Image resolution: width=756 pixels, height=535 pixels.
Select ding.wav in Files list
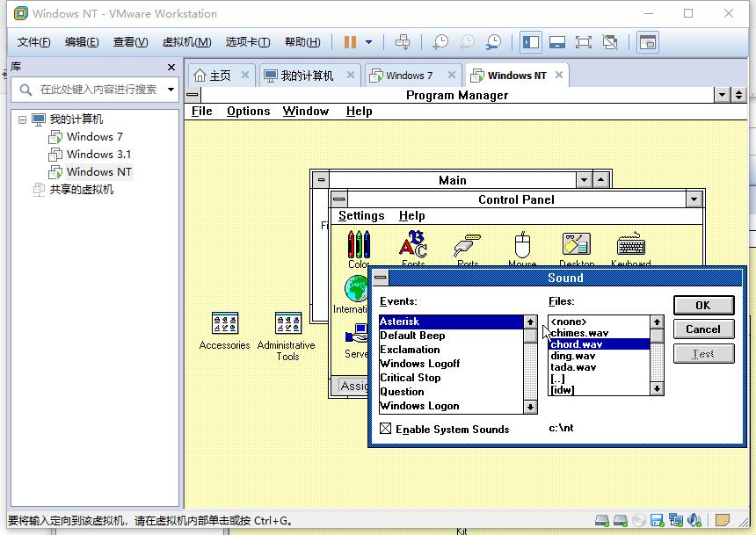click(x=600, y=356)
